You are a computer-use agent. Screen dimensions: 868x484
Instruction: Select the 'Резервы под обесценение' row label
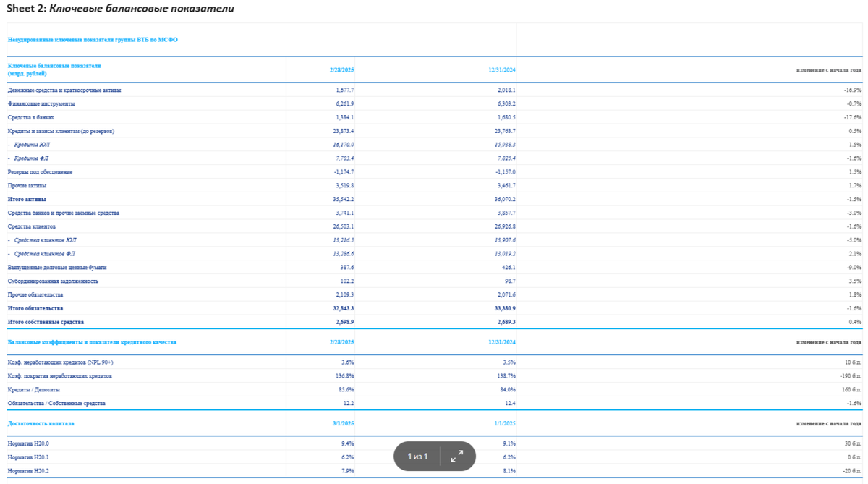coord(40,172)
